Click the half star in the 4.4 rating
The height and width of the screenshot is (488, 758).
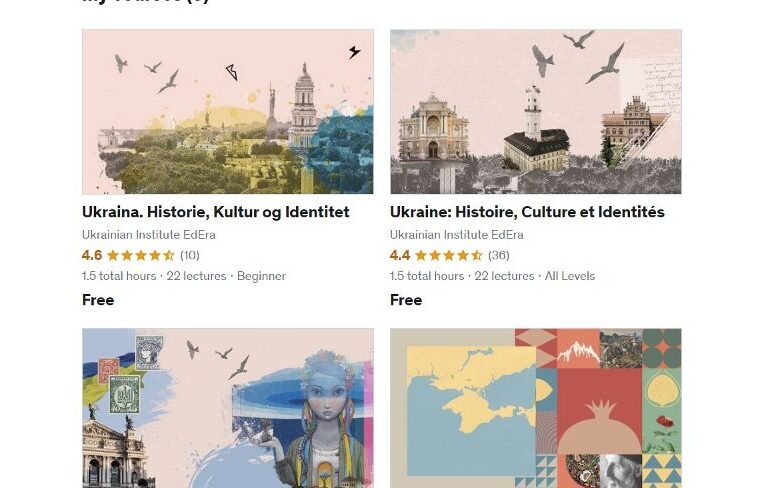(x=477, y=255)
